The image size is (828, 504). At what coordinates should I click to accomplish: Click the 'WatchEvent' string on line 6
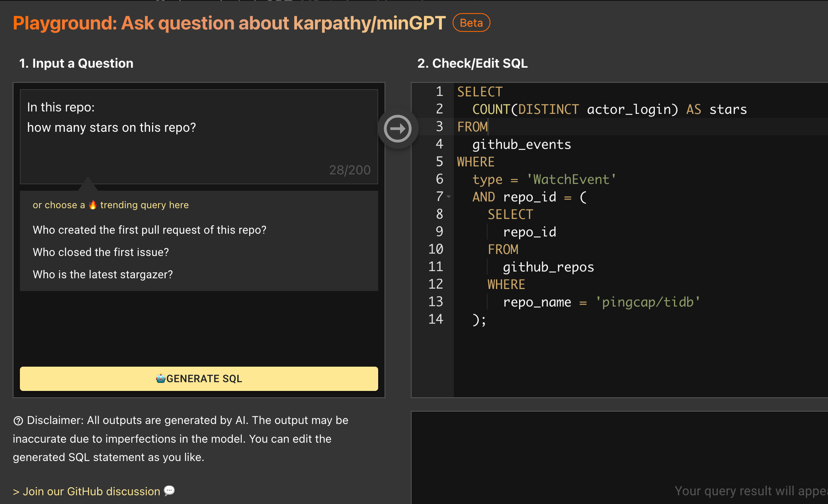coord(571,179)
